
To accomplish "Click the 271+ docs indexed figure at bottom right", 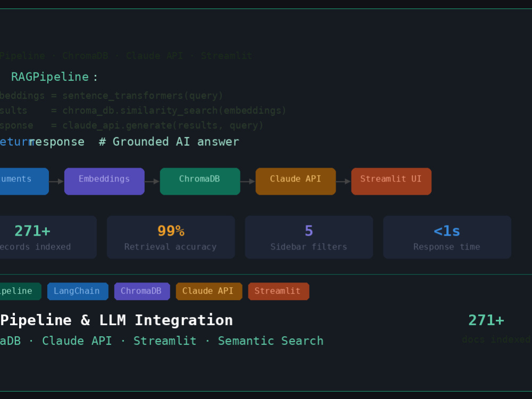I will 486,320.
